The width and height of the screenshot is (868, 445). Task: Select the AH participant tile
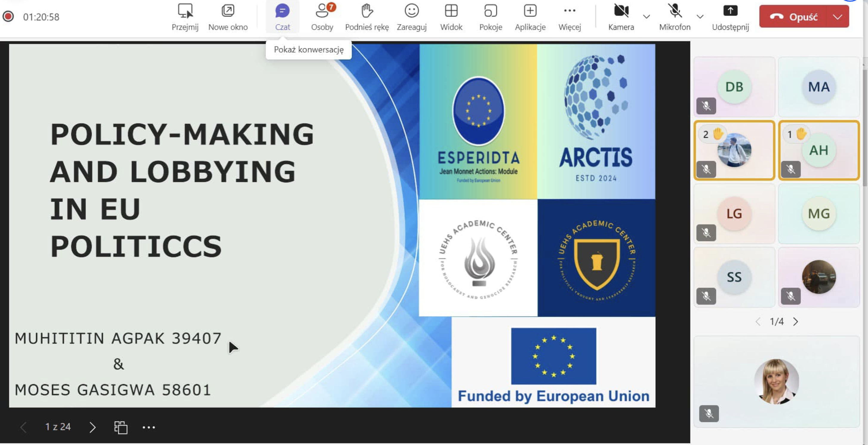pyautogui.click(x=819, y=150)
